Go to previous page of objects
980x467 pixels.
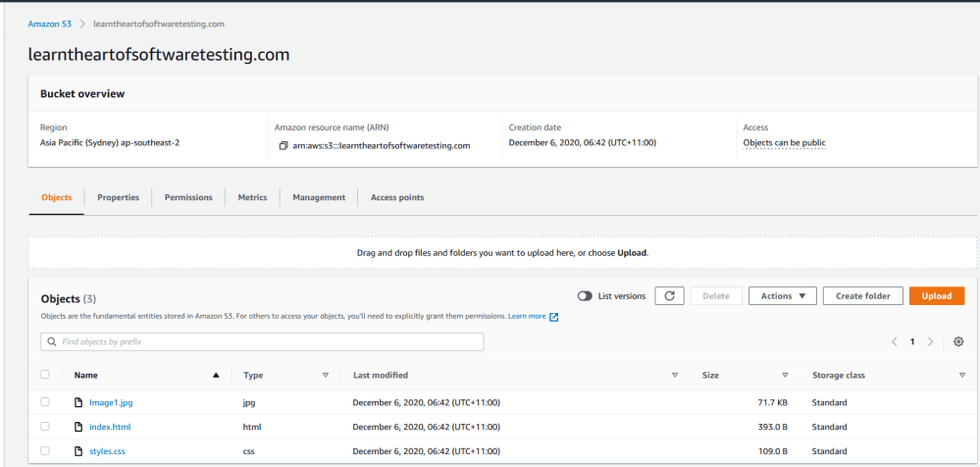click(895, 341)
